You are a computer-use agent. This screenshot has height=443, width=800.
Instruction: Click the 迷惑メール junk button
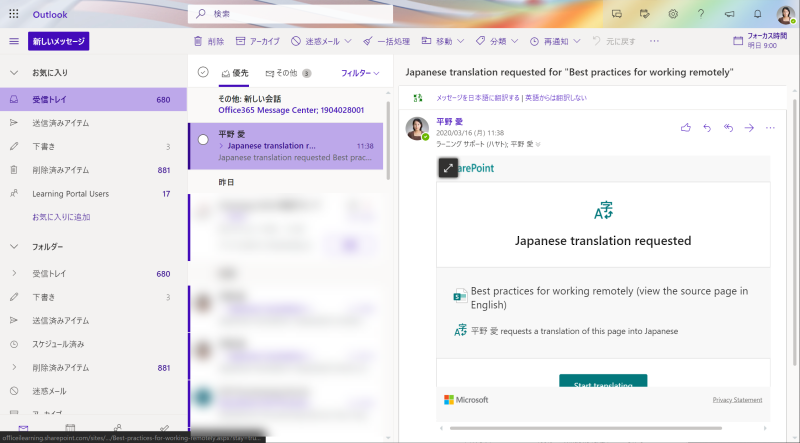pyautogui.click(x=315, y=41)
